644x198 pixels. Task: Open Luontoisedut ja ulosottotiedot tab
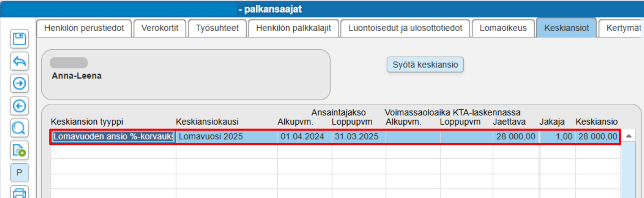point(405,28)
